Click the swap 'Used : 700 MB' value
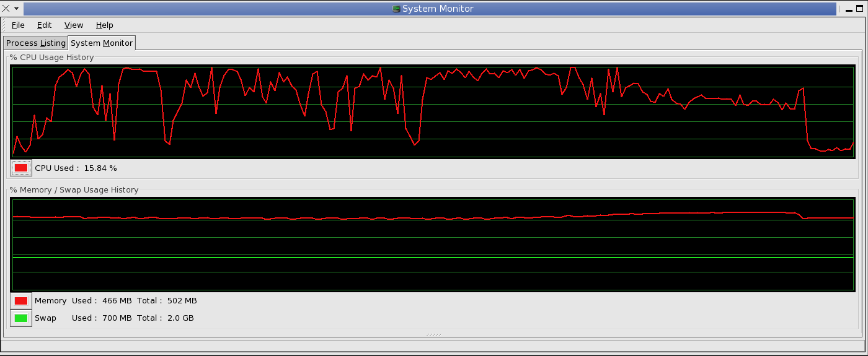This screenshot has height=356, width=868. [x=102, y=318]
